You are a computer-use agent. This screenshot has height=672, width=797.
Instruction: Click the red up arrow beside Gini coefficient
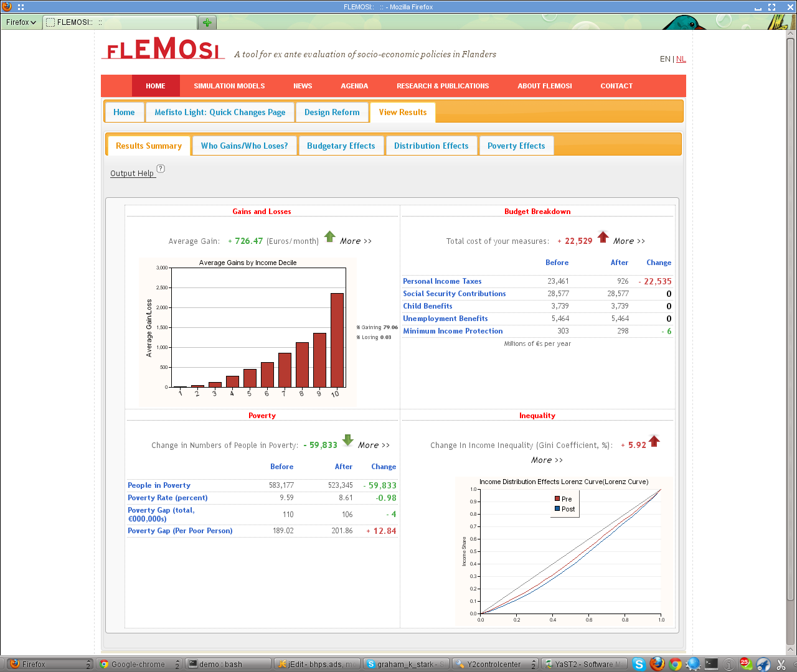coord(654,441)
